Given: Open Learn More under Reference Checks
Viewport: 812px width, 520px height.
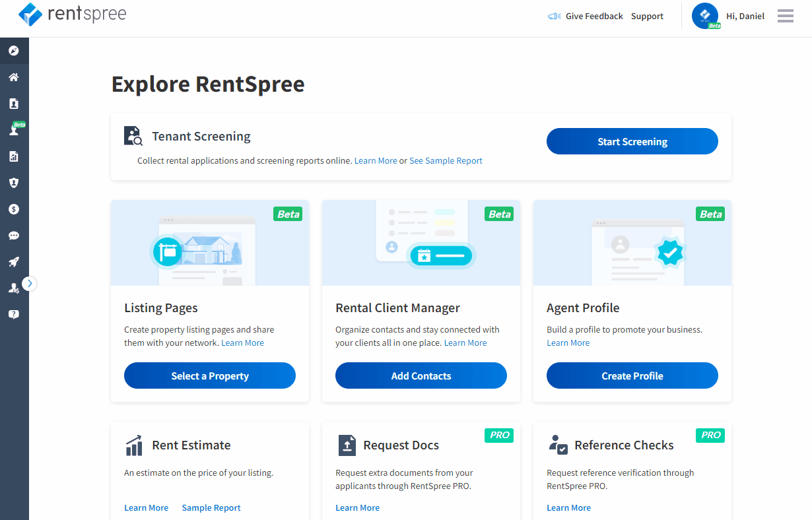Looking at the screenshot, I should [569, 508].
